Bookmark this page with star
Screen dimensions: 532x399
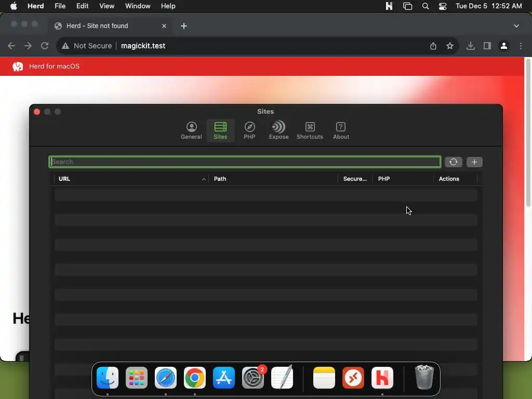click(450, 46)
